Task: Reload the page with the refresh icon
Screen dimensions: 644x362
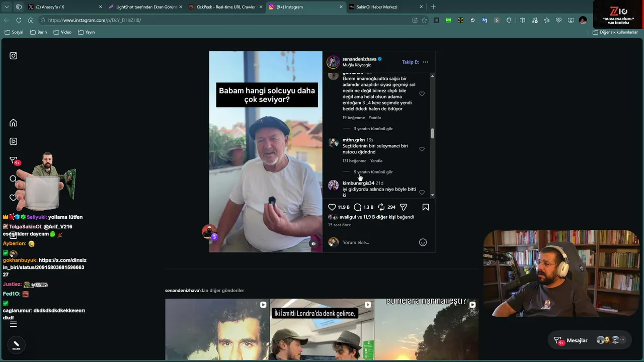Action: 19,20
